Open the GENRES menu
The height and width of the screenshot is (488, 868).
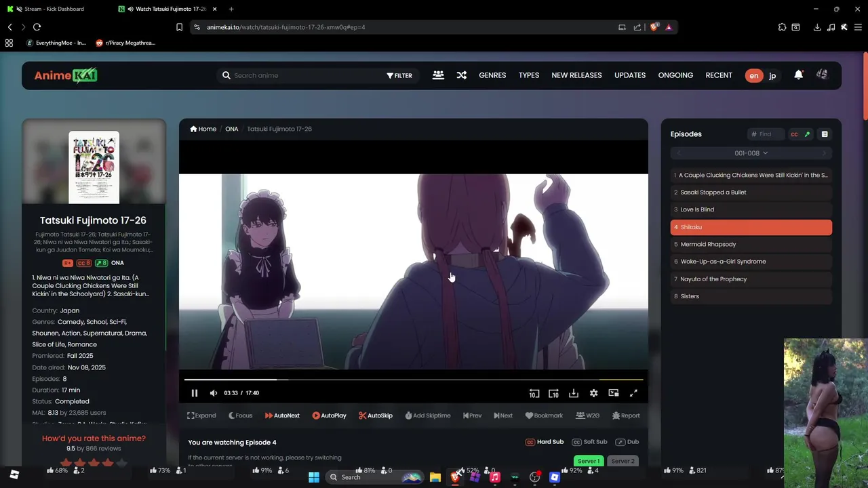point(492,75)
